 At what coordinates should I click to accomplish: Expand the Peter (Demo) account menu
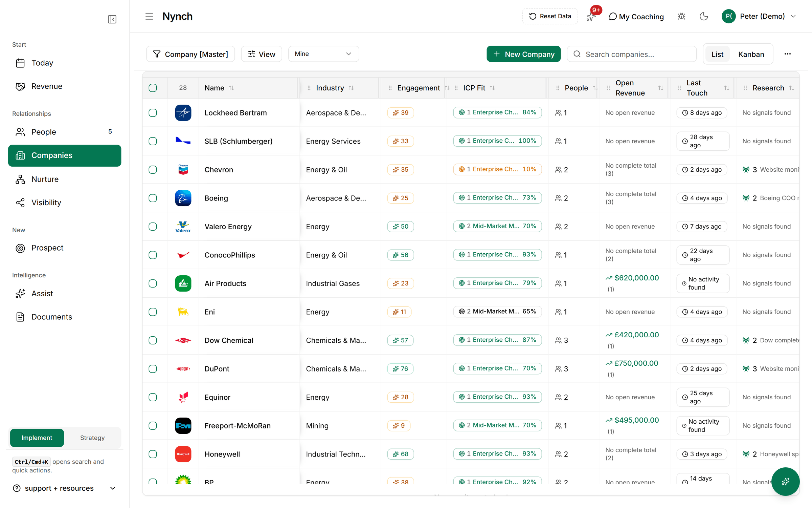click(x=759, y=16)
